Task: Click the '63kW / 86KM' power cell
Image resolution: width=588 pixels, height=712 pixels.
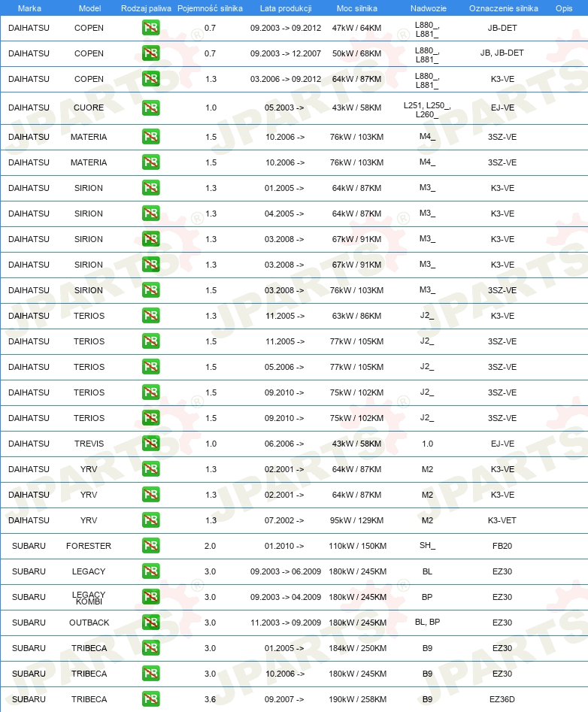Action: pos(357,316)
